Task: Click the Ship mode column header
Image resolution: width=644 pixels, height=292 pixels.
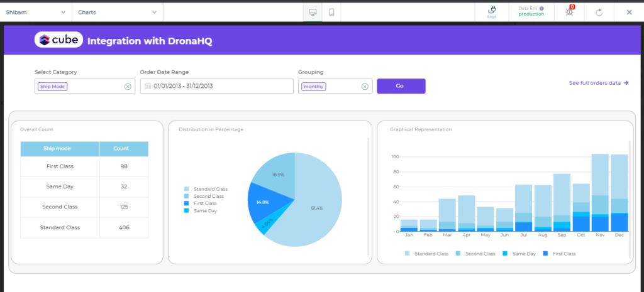Action: pos(60,149)
